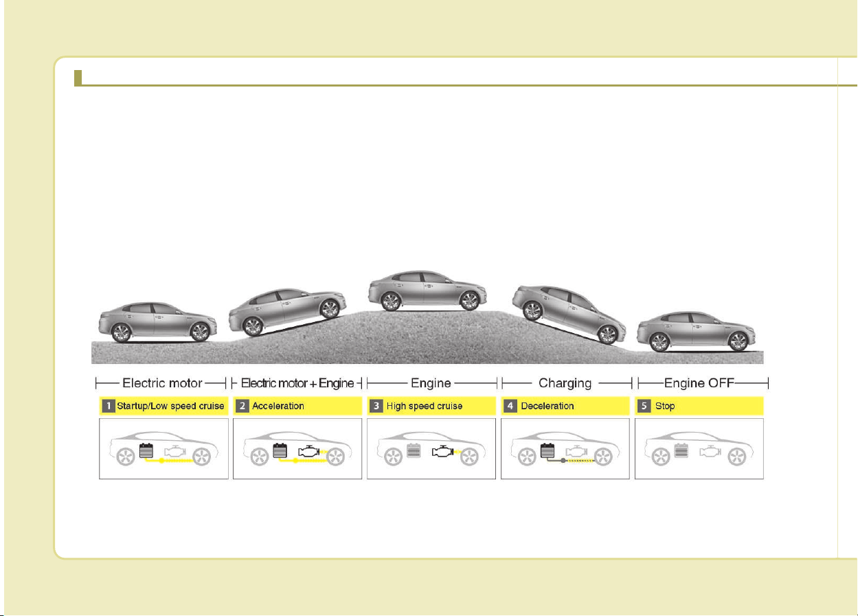Click the number 5 badge beside Stop
Screen dimensions: 858x616
644,406
